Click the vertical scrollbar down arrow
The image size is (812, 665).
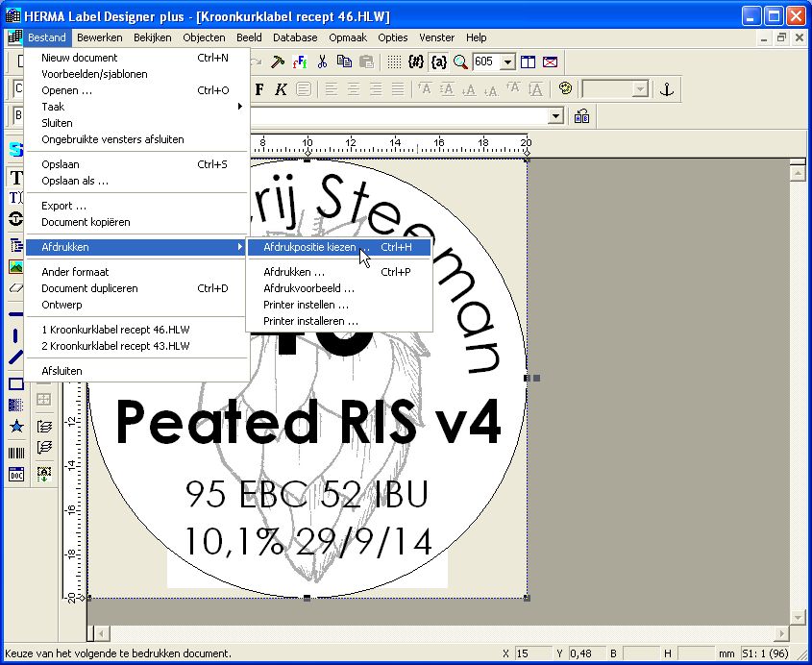point(796,615)
